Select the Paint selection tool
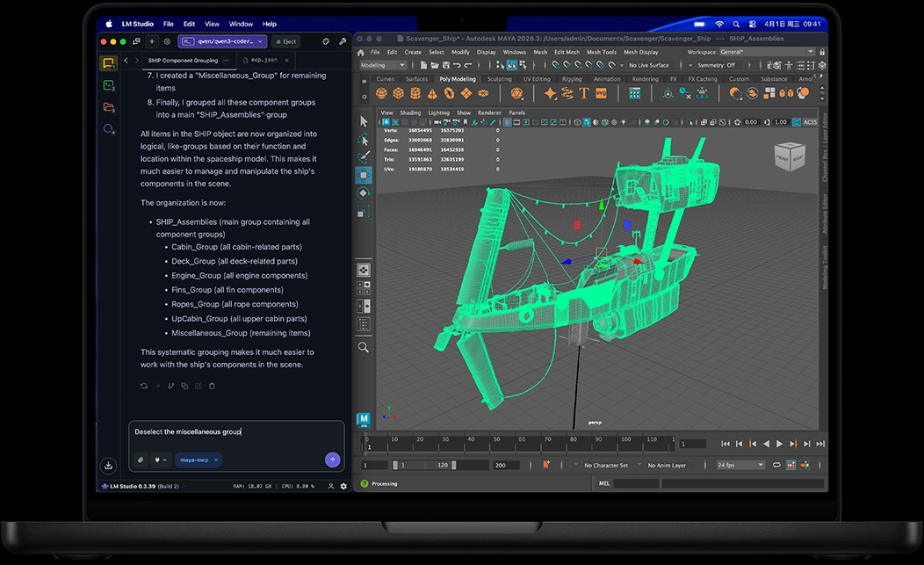The width and height of the screenshot is (924, 565). 364,157
